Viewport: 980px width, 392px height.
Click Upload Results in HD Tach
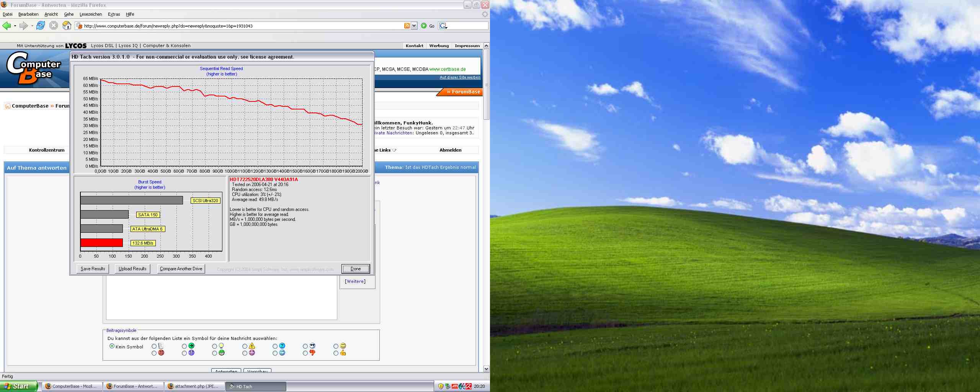(x=132, y=269)
